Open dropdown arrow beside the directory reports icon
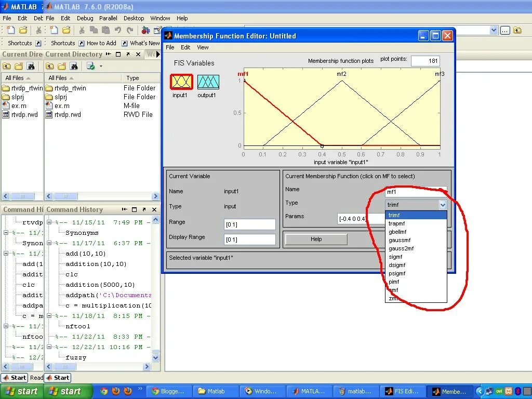 tap(101, 66)
